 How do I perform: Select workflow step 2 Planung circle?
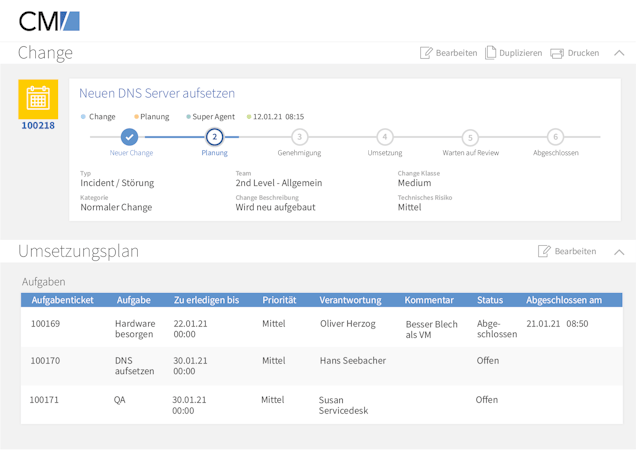214,137
